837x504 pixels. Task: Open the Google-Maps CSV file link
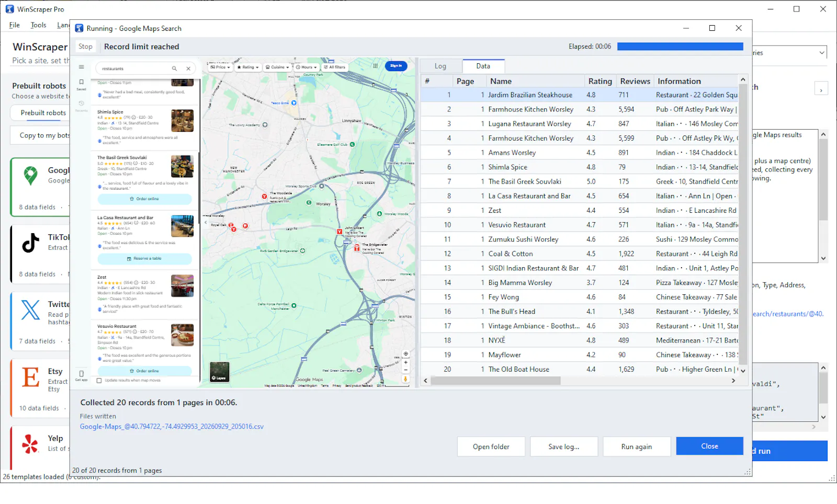172,427
